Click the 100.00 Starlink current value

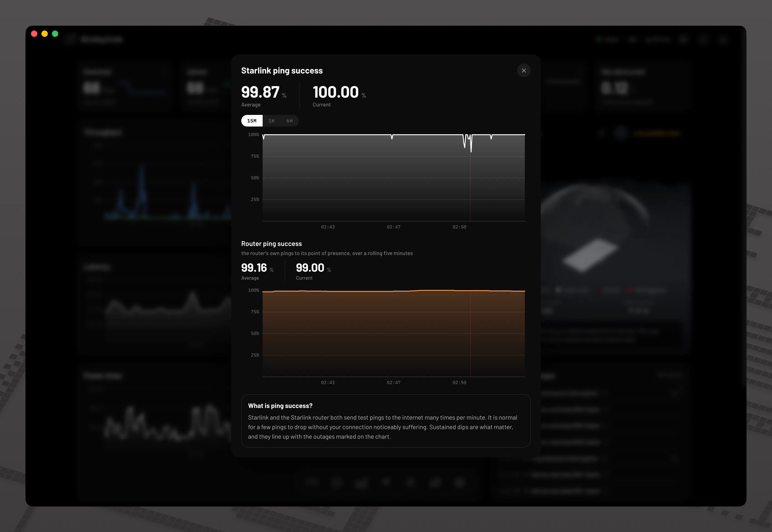pyautogui.click(x=336, y=92)
